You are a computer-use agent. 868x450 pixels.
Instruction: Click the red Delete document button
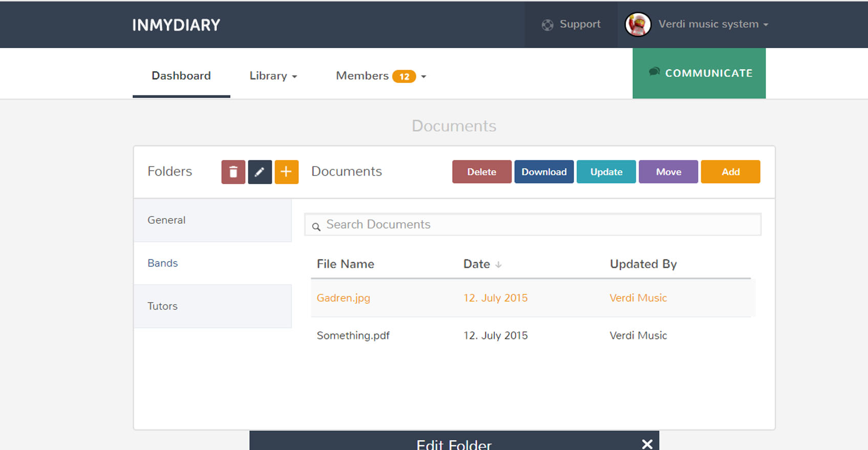[x=481, y=172]
